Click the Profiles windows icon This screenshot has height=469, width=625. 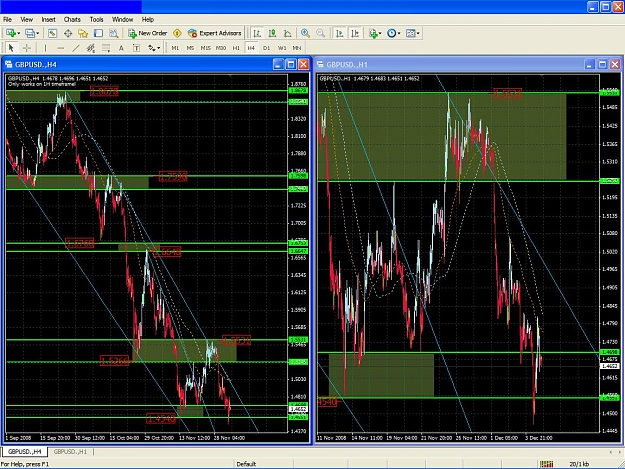pos(29,33)
